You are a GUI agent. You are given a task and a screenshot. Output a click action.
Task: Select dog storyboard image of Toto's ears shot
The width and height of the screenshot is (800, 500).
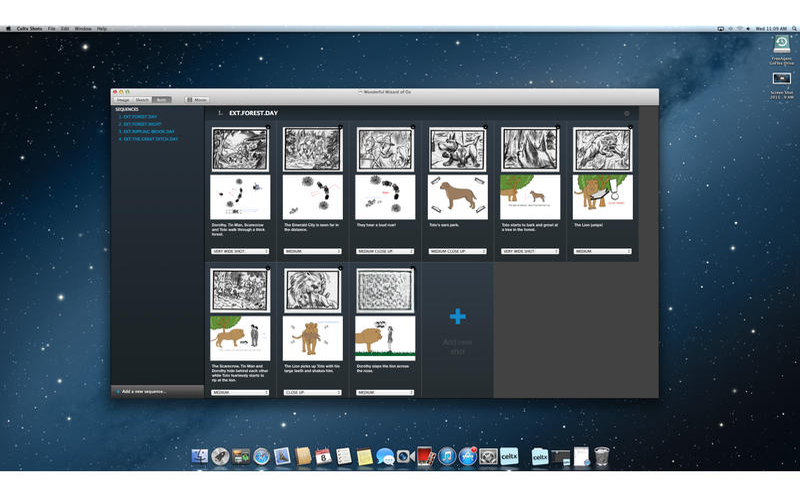457,149
